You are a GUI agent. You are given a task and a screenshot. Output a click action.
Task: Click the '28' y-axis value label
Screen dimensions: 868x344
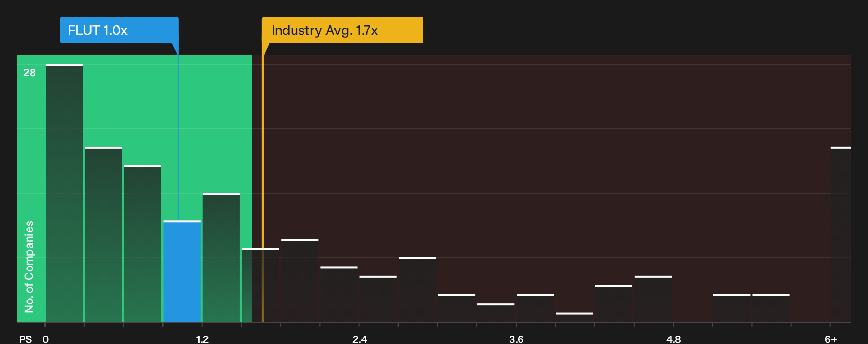30,73
